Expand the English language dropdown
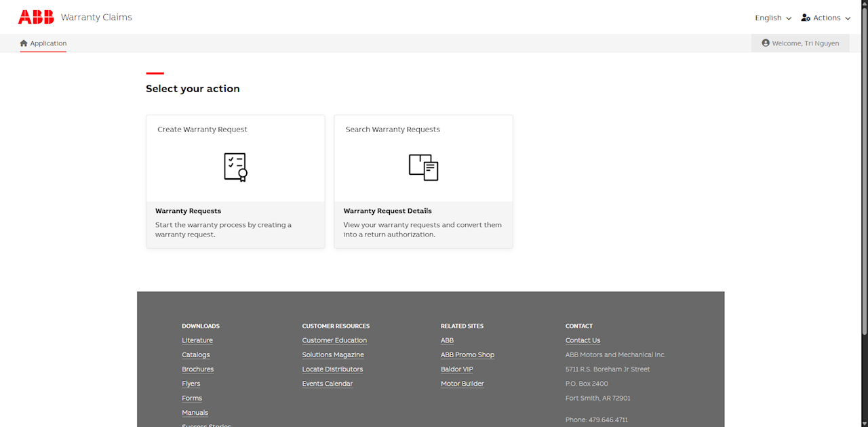Viewport: 868px width, 427px height. tap(773, 18)
